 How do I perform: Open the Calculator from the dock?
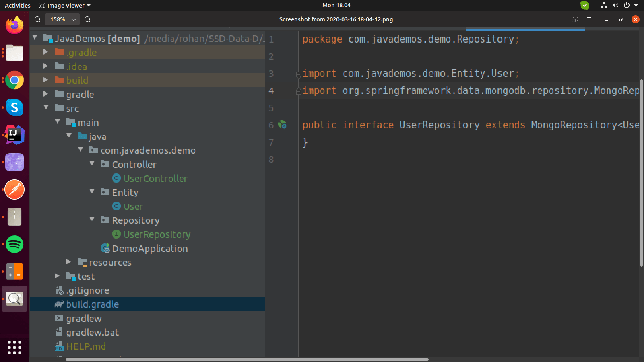tap(14, 271)
